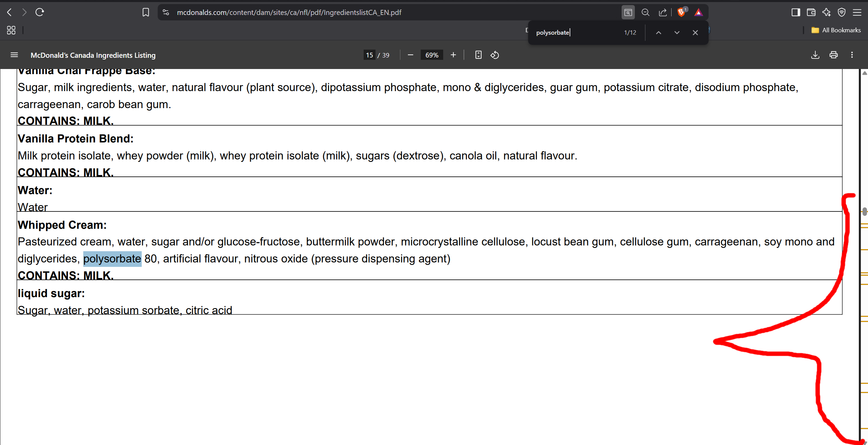
Task: Click scrollbar up arrow
Action: [865, 73]
